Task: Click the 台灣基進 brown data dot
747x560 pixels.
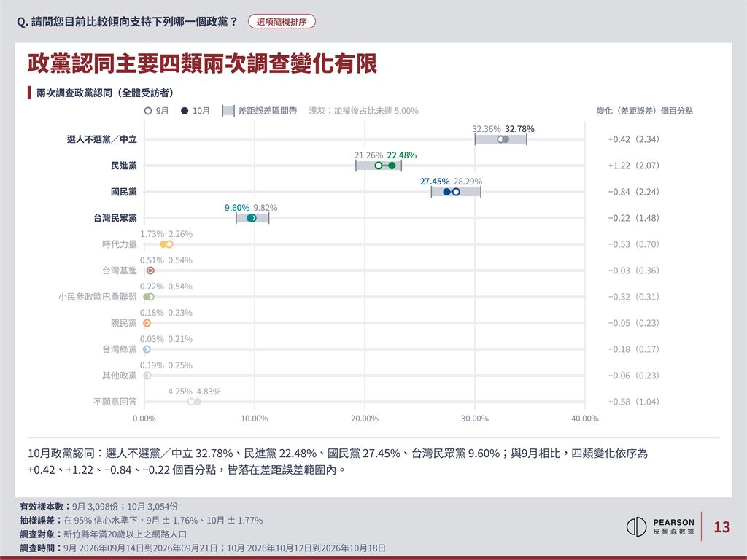Action: [150, 271]
